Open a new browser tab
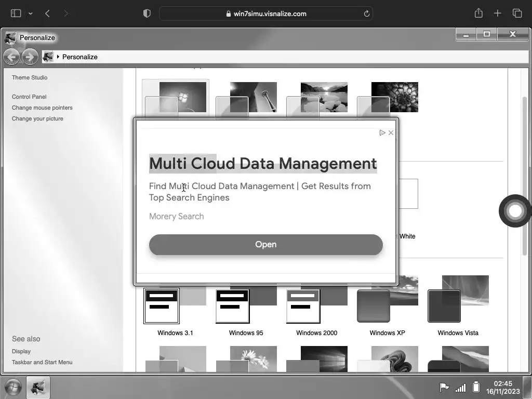This screenshot has height=399, width=532. click(x=497, y=13)
